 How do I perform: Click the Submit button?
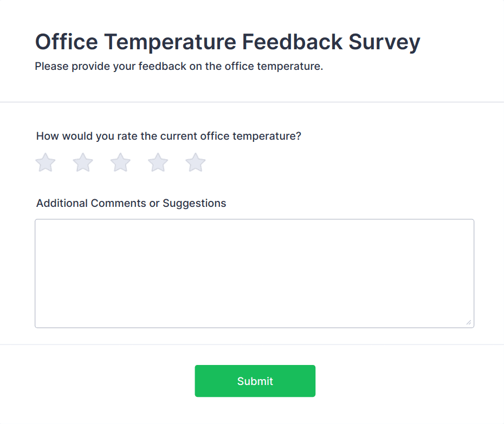[x=255, y=381]
